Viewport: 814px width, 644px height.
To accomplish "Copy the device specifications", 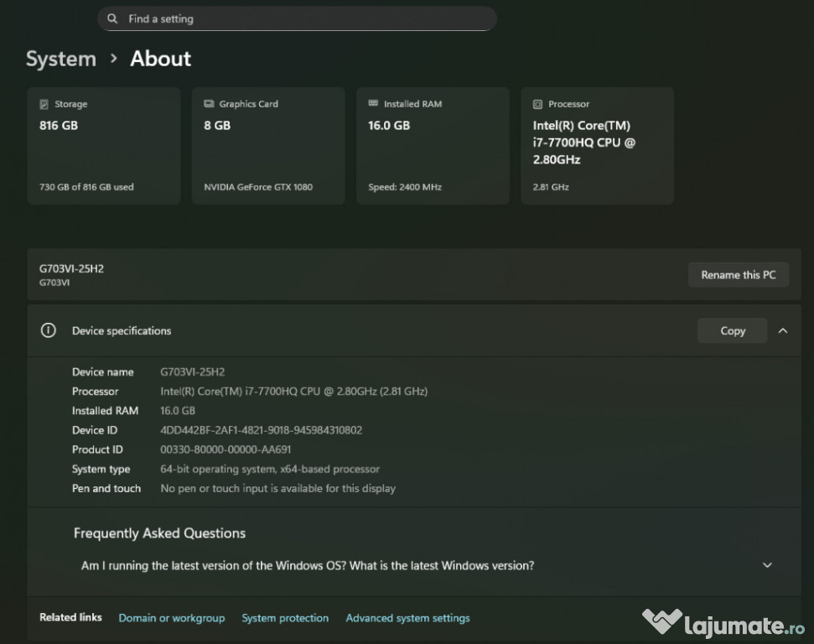I will tap(732, 330).
